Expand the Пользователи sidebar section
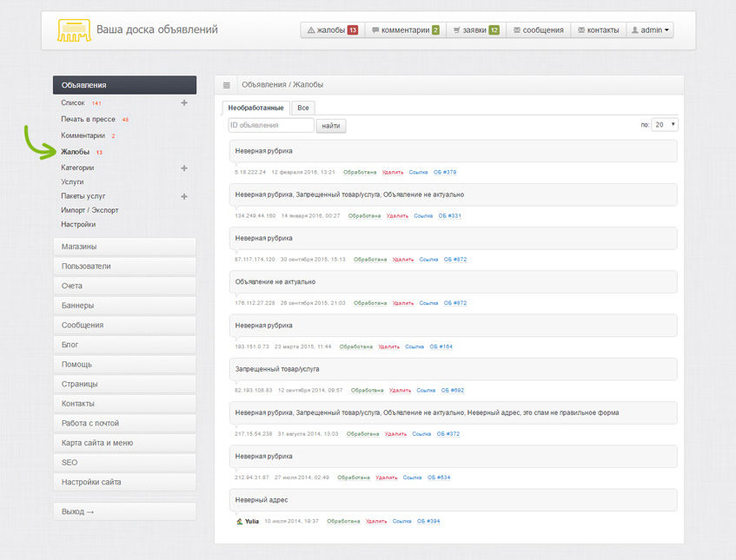Image resolution: width=736 pixels, height=560 pixels. (124, 267)
